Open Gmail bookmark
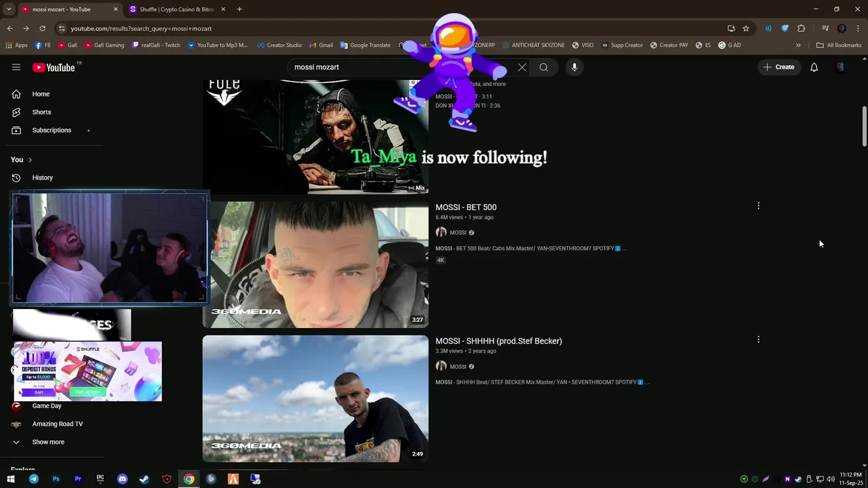Image resolution: width=868 pixels, height=488 pixels. tap(320, 45)
